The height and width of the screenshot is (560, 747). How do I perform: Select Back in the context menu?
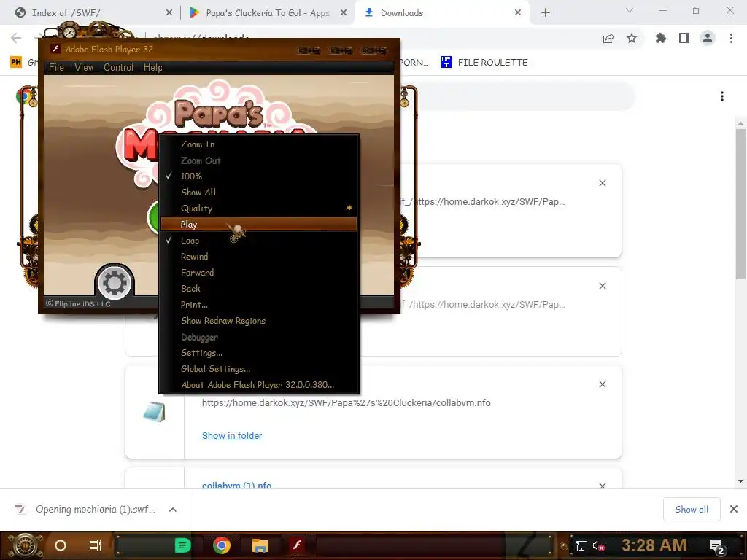(x=259, y=289)
